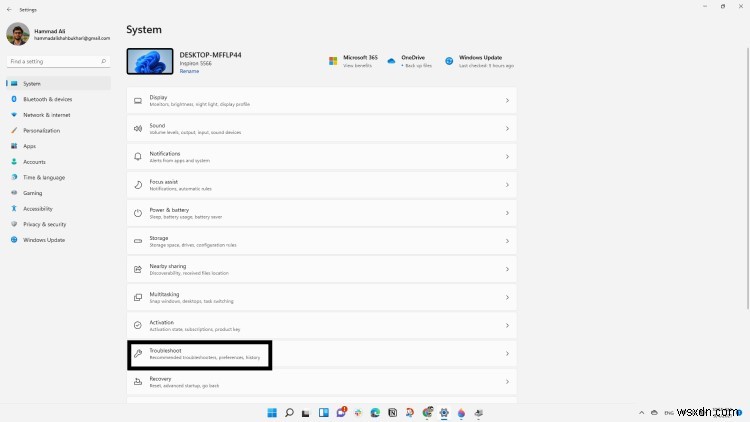The width and height of the screenshot is (750, 422).
Task: Click OneDrive Back up files
Action: coord(418,66)
